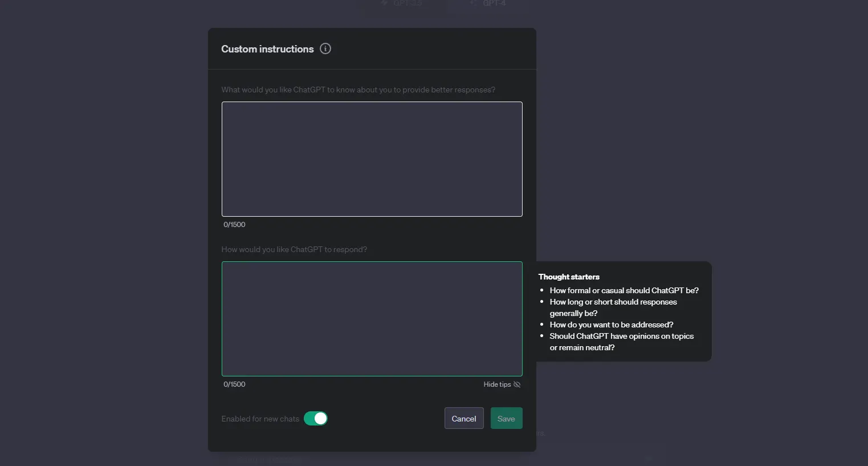Viewport: 868px width, 466px height.
Task: Click the 'Custom instructions' dialog heading
Action: coord(267,49)
